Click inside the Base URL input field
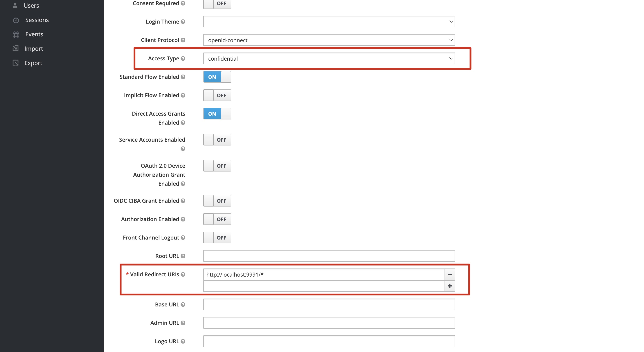Screen dimensions: 644x352 329,304
